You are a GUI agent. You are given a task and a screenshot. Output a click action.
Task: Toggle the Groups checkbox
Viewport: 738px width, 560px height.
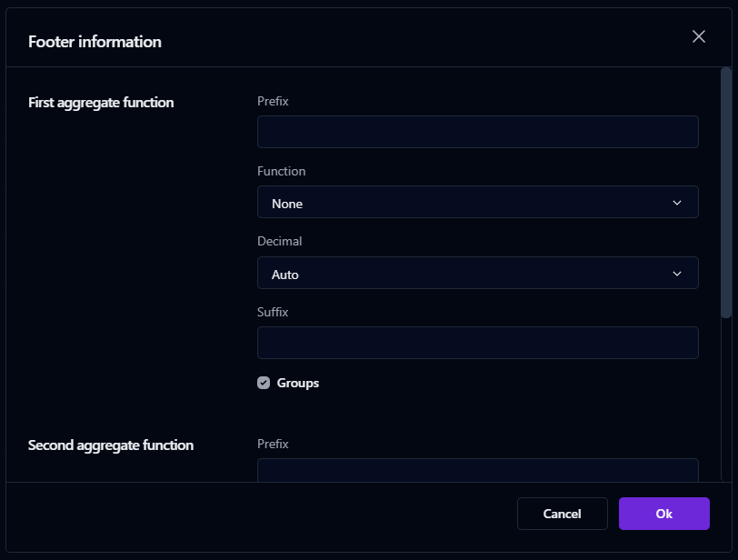[x=264, y=383]
